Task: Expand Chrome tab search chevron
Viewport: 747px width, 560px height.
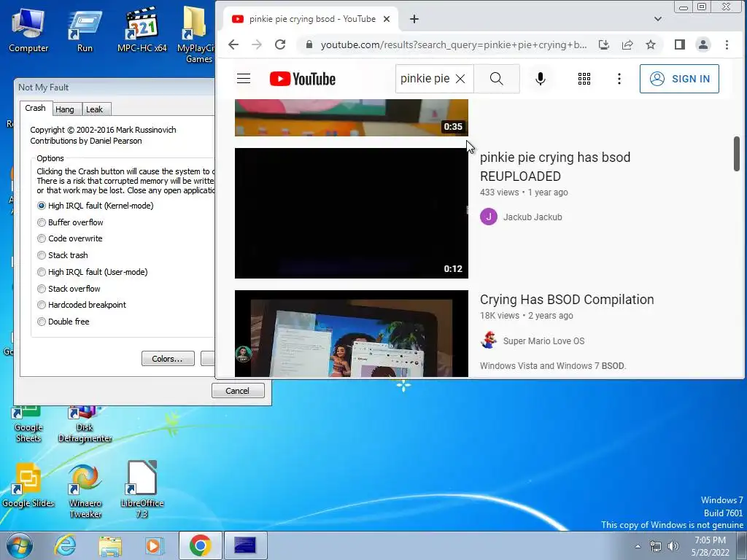Action: click(x=657, y=19)
